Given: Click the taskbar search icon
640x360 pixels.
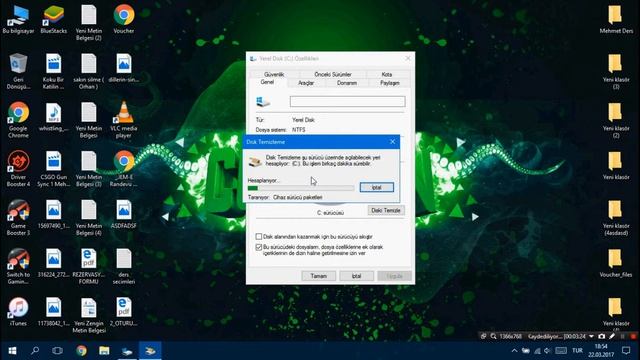Looking at the screenshot, I should click(35, 351).
